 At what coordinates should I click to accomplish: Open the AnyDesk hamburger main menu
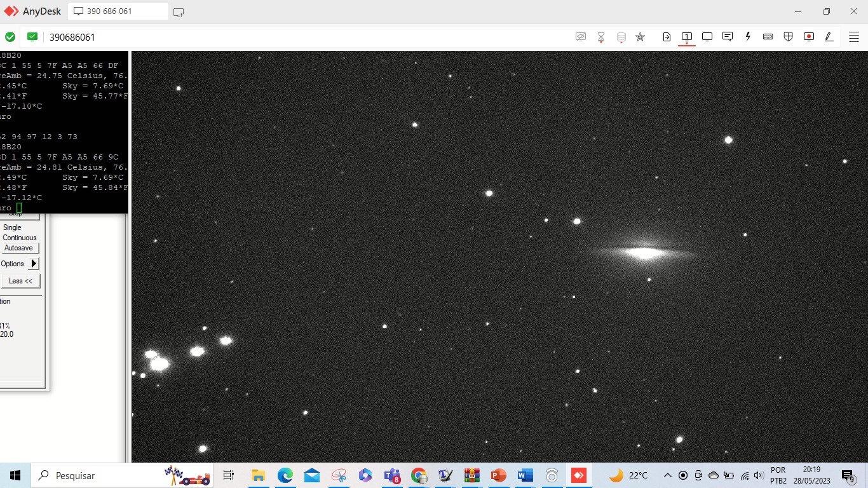coord(854,37)
